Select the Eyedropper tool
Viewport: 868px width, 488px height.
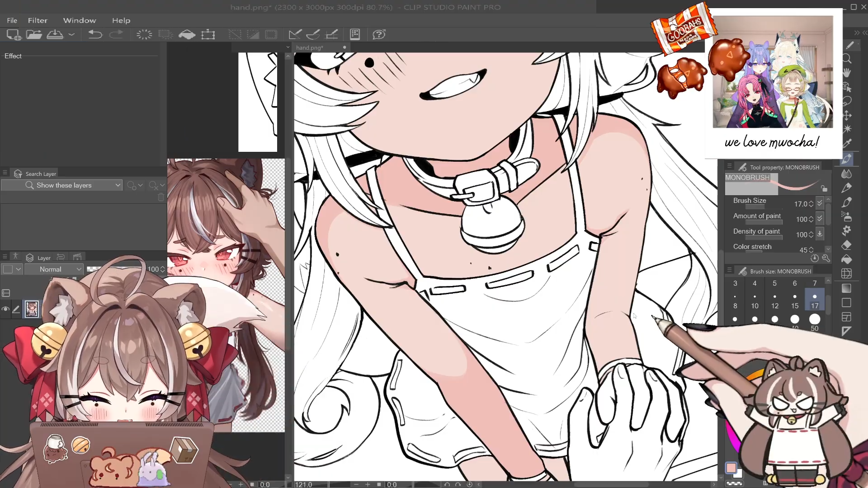click(x=847, y=144)
